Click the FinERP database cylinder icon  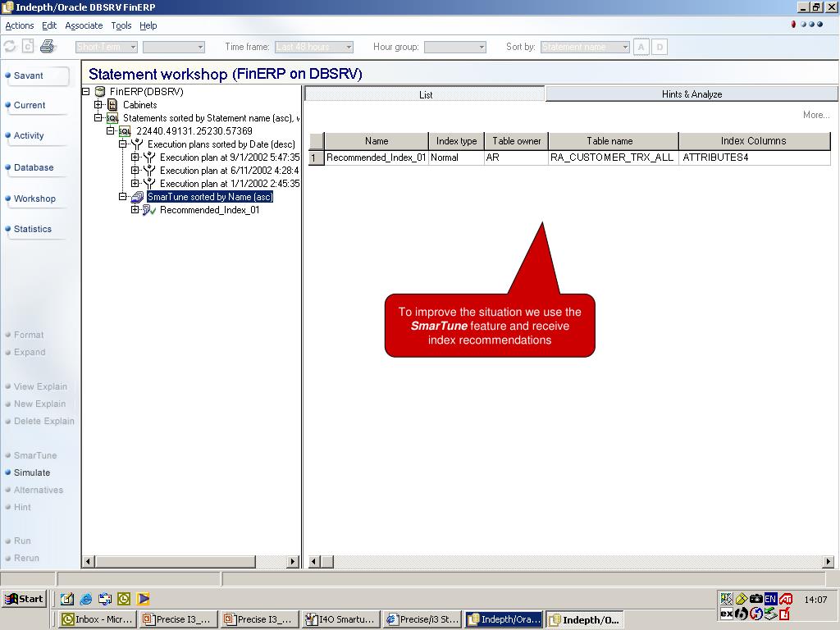pos(99,92)
